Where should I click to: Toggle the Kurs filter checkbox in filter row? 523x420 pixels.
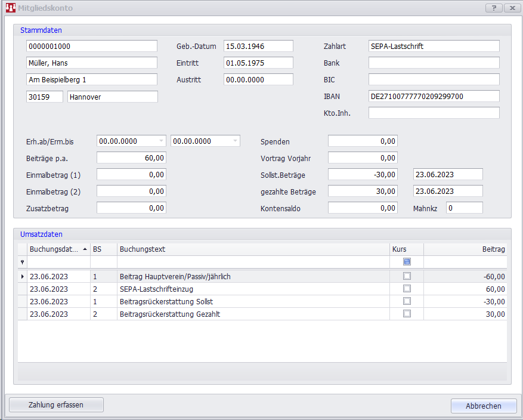(x=407, y=262)
